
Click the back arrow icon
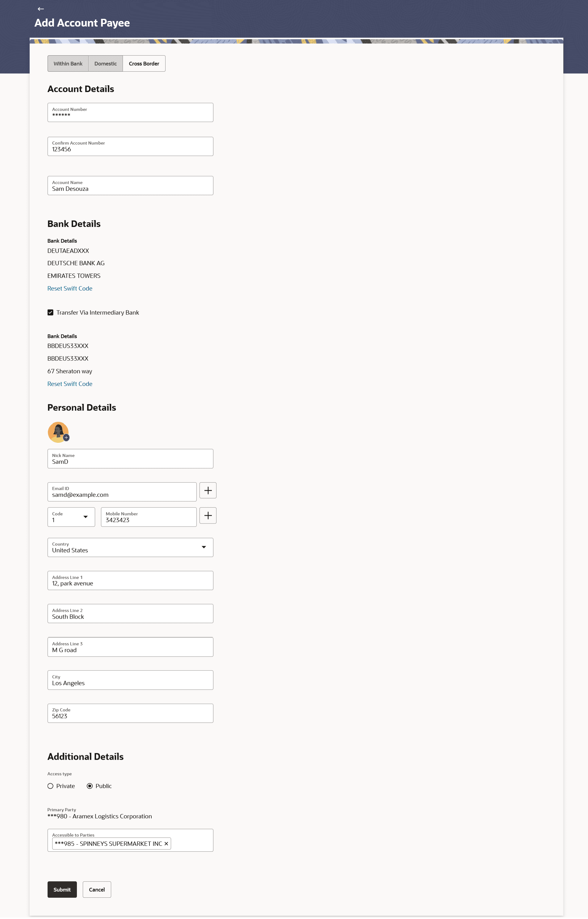click(41, 9)
